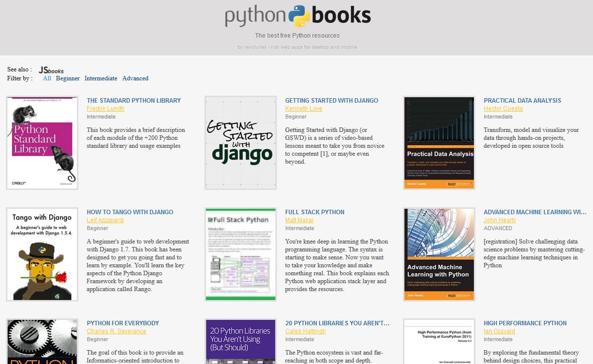Click the Beginner label under Kenneth Love
Viewport: 593px width, 364px height.
tap(296, 117)
